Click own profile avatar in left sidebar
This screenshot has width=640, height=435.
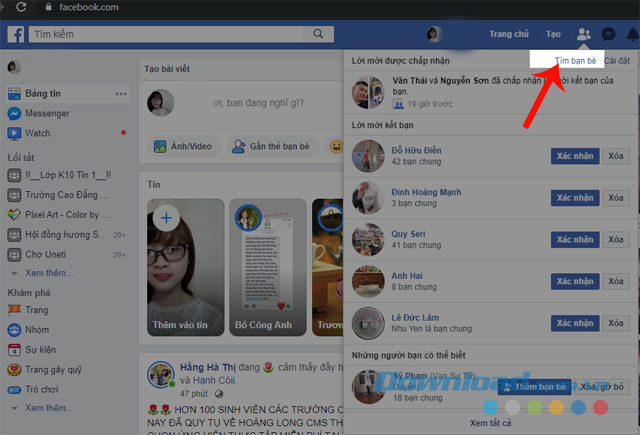(14, 67)
